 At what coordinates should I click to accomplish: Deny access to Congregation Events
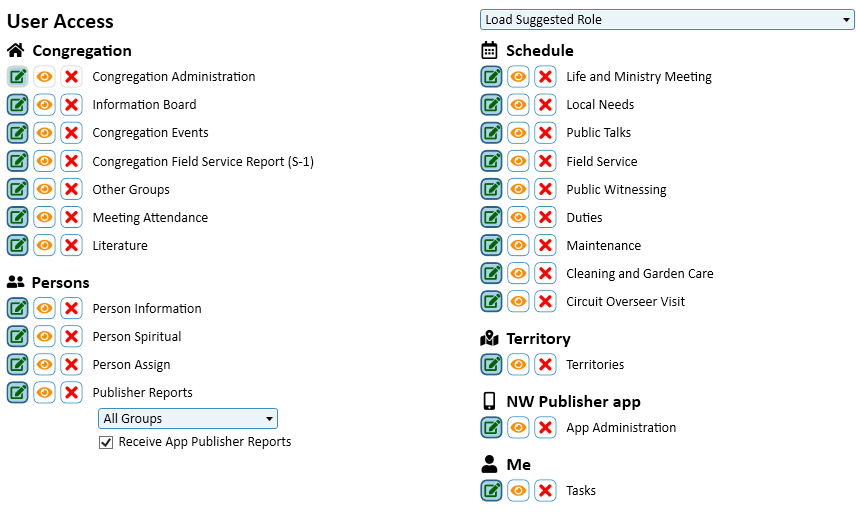coord(71,133)
